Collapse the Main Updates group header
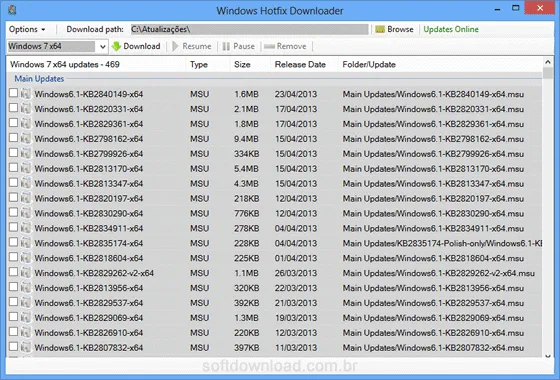This screenshot has height=380, width=560. pyautogui.click(x=39, y=79)
